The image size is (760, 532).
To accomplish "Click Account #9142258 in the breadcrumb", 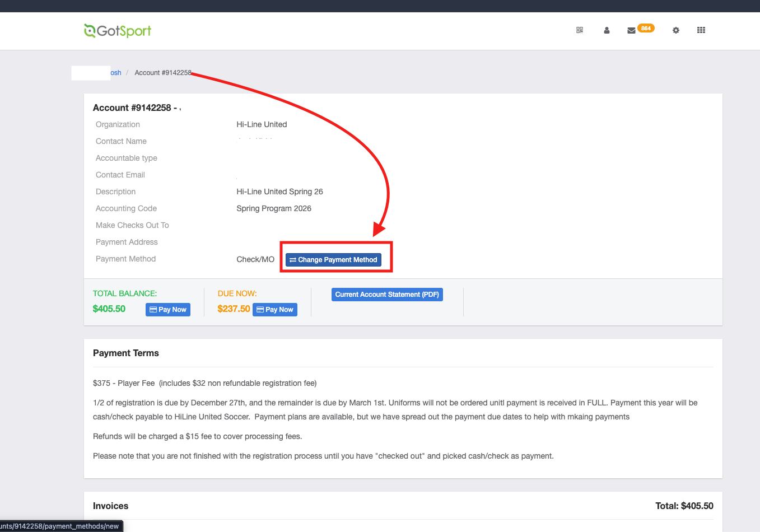I will click(x=163, y=73).
